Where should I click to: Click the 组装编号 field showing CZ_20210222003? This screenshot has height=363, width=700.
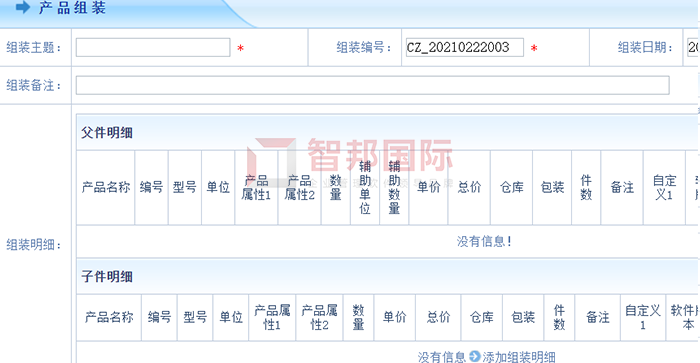(464, 47)
